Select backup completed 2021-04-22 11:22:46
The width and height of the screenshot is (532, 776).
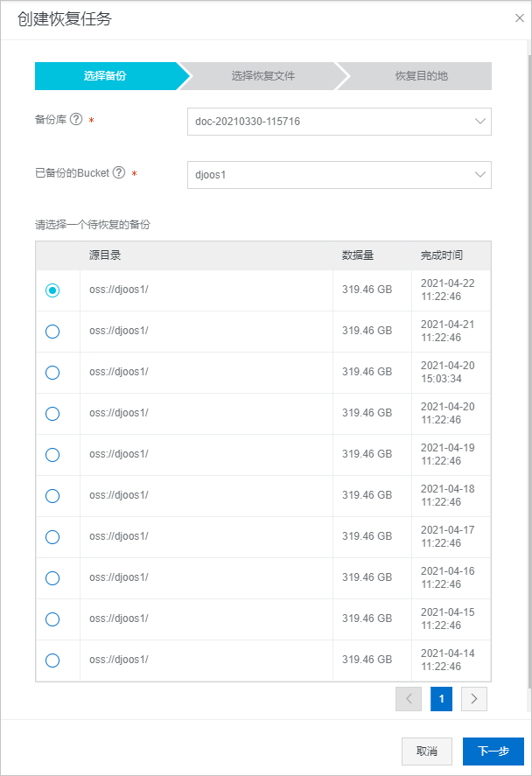52,290
